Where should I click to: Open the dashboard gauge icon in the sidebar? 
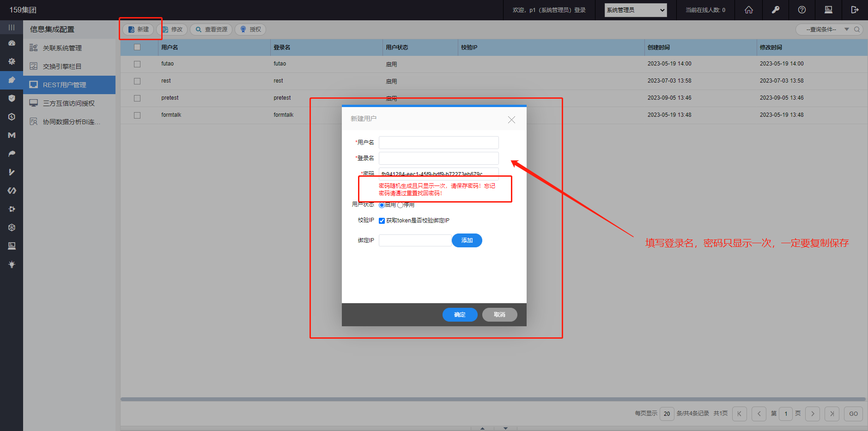click(12, 43)
